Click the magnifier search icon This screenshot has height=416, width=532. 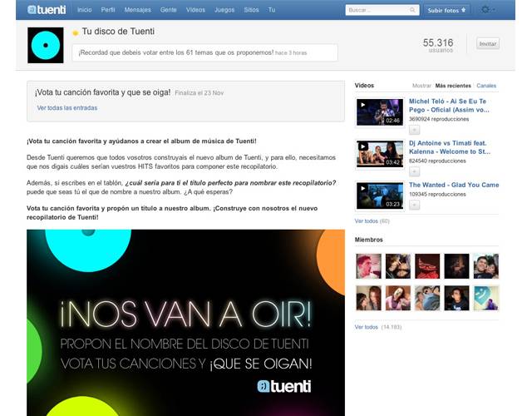click(412, 10)
